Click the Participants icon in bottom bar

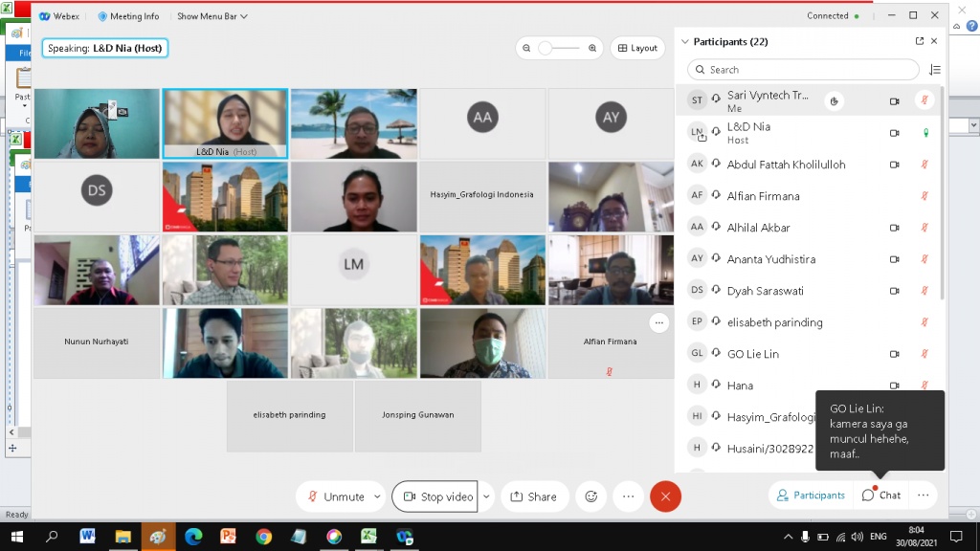pyautogui.click(x=810, y=496)
